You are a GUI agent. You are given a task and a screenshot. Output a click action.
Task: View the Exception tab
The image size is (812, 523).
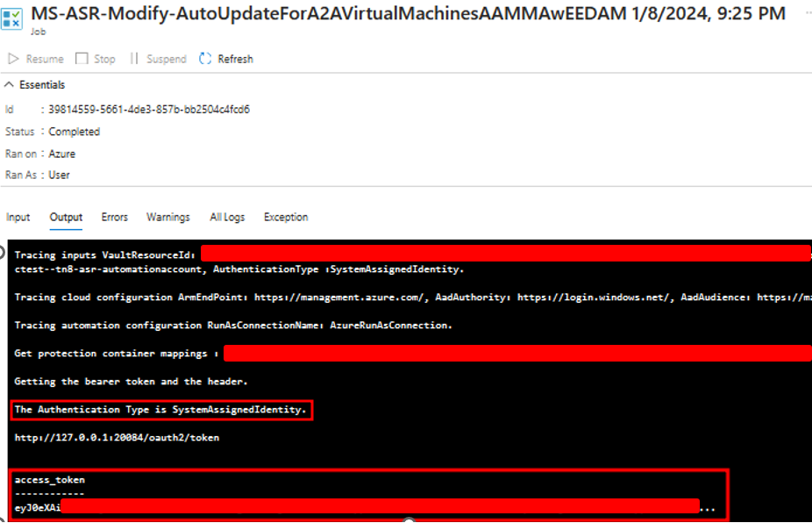(286, 217)
